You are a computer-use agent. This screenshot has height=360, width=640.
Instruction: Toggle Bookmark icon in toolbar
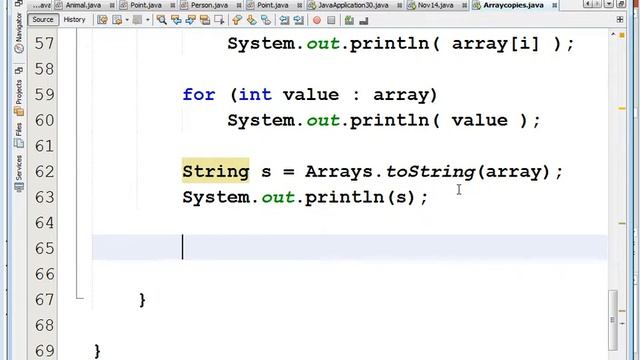coord(266,20)
